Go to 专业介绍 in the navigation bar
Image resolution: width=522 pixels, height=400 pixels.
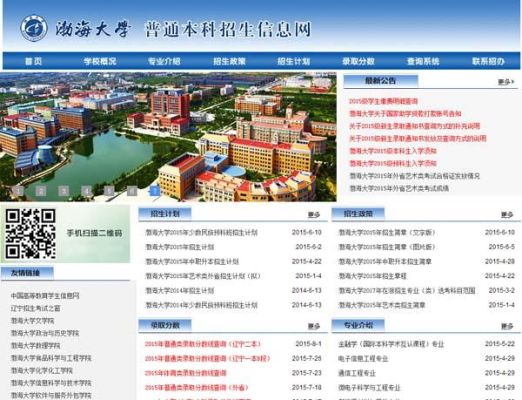pyautogui.click(x=164, y=61)
